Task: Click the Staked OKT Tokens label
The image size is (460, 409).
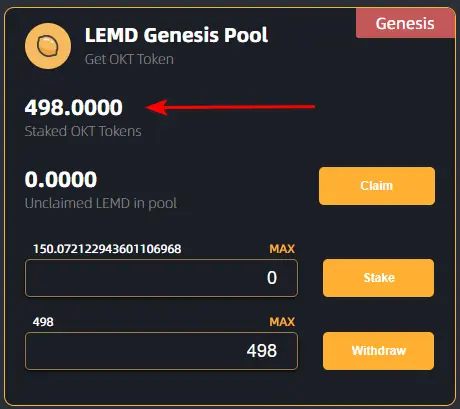Action: (x=83, y=131)
